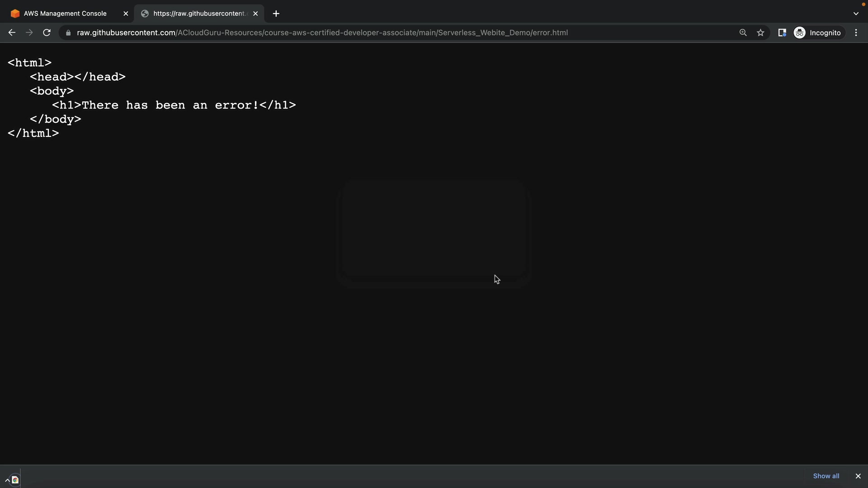
Task: Open the Chrome three-dot menu
Action: point(856,33)
